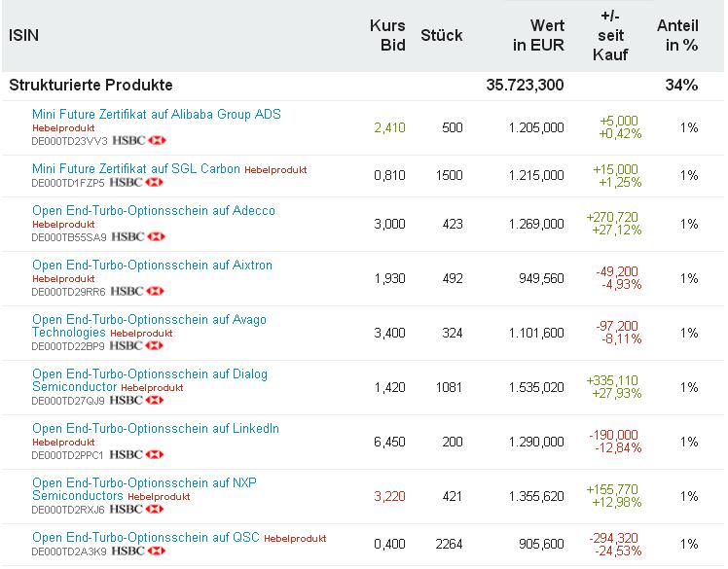Sort by Kurs Bid column header

coord(387,35)
